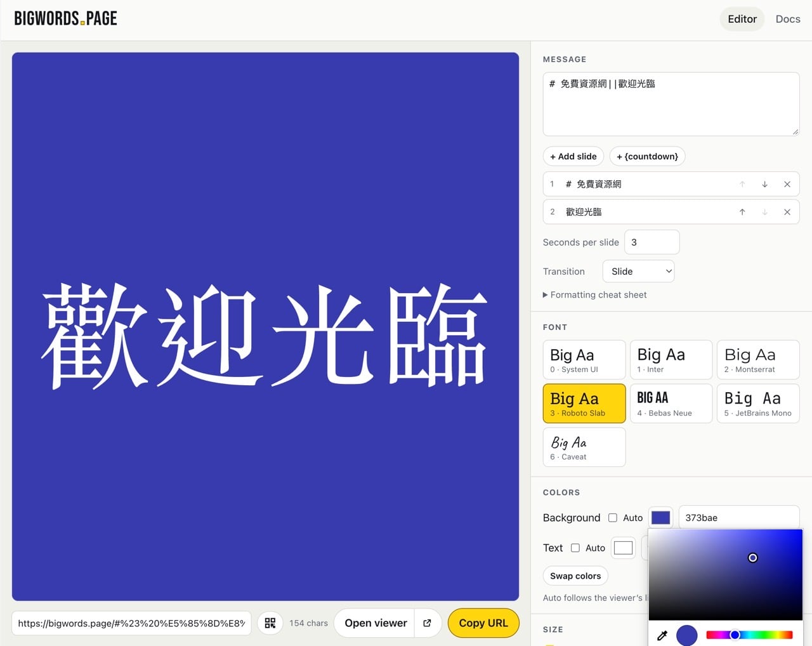This screenshot has height=646, width=812.
Task: Click the QR code icon button
Action: pos(270,623)
